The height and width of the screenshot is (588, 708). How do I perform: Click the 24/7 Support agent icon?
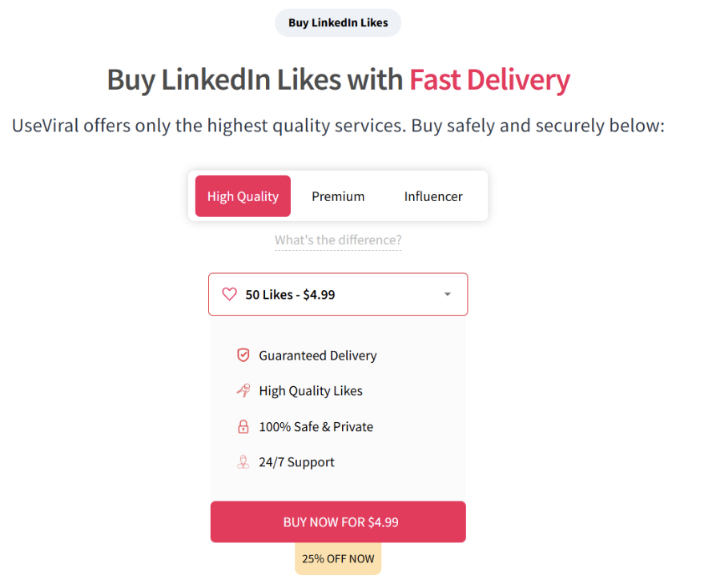[243, 462]
